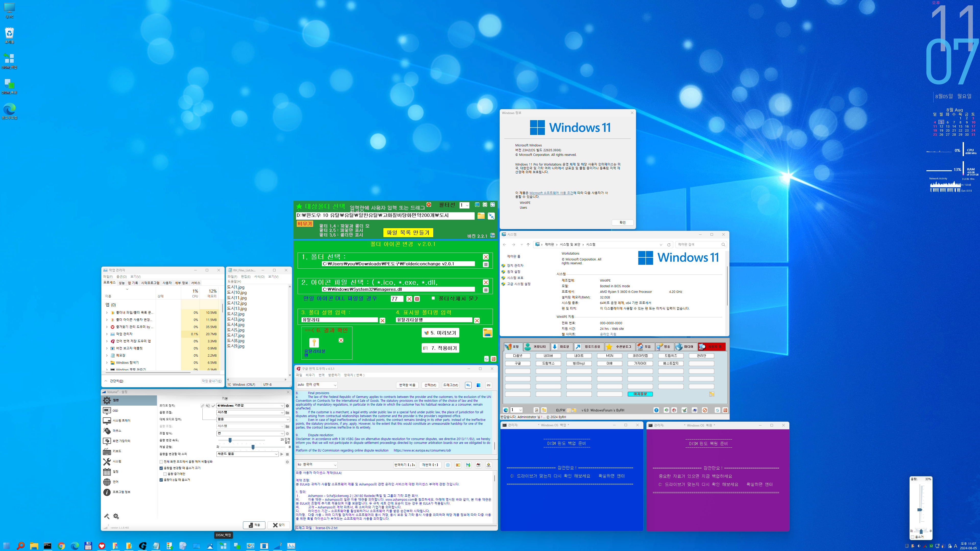
Task: Click the gear icon beside Windows 기본값 audio device
Action: [288, 406]
